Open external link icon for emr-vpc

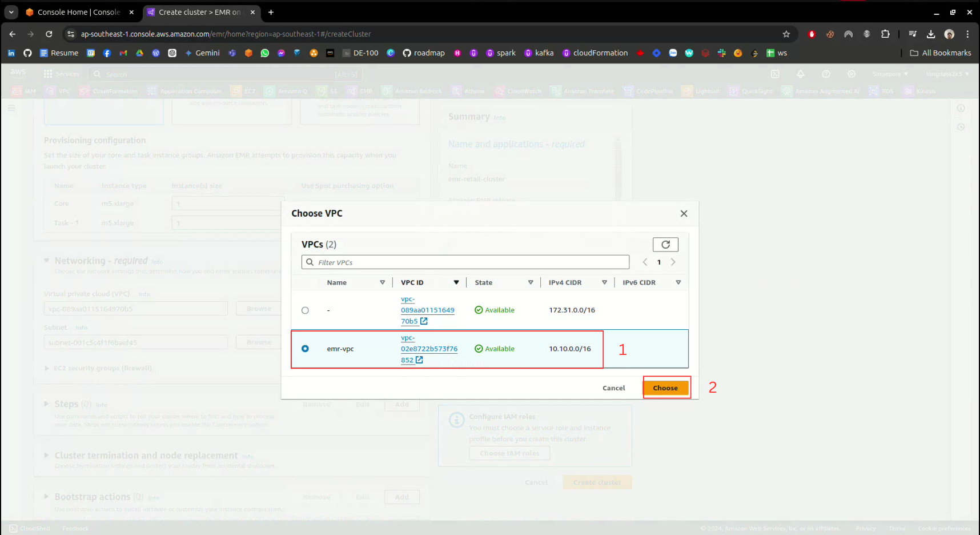(419, 360)
